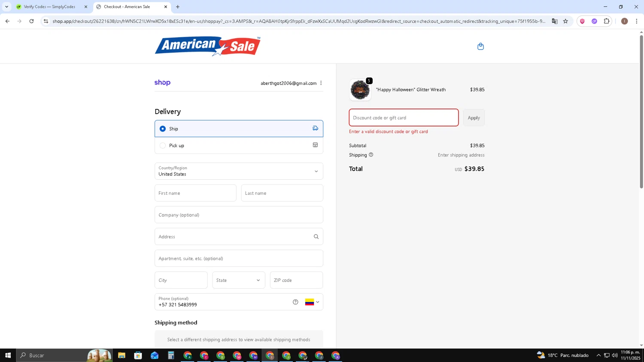644x362 pixels.
Task: Click the Halloween Glitter Wreath thumbnail
Action: (360, 90)
